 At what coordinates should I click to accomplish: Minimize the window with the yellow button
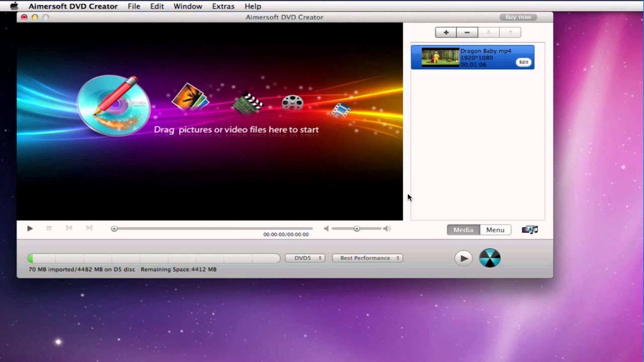35,17
